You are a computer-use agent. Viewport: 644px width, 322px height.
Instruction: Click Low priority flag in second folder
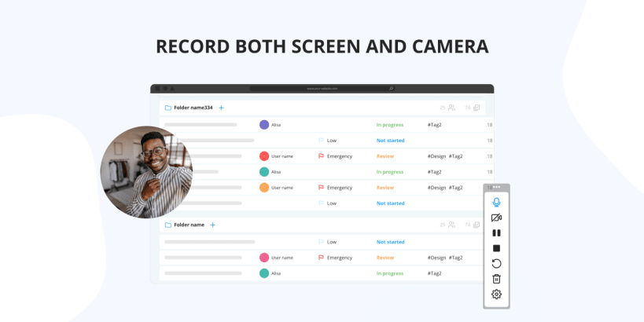[x=321, y=242]
